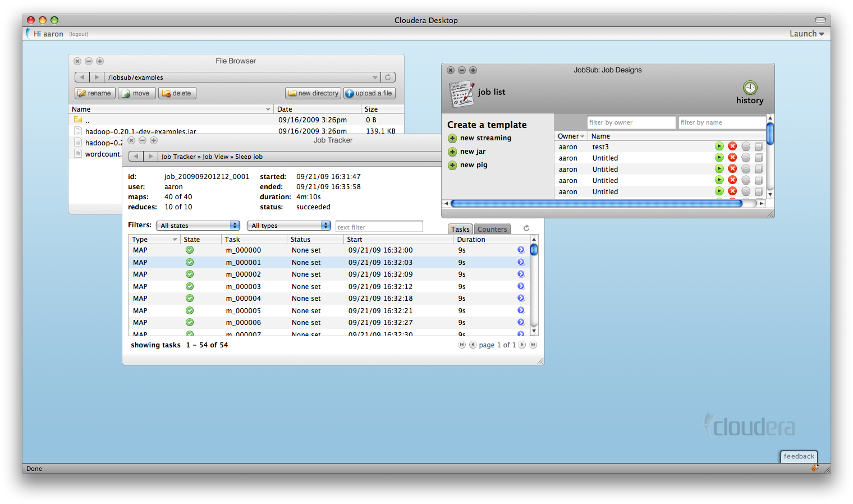The height and width of the screenshot is (504, 853).
Task: Jump to first page of tasks
Action: tap(462, 345)
